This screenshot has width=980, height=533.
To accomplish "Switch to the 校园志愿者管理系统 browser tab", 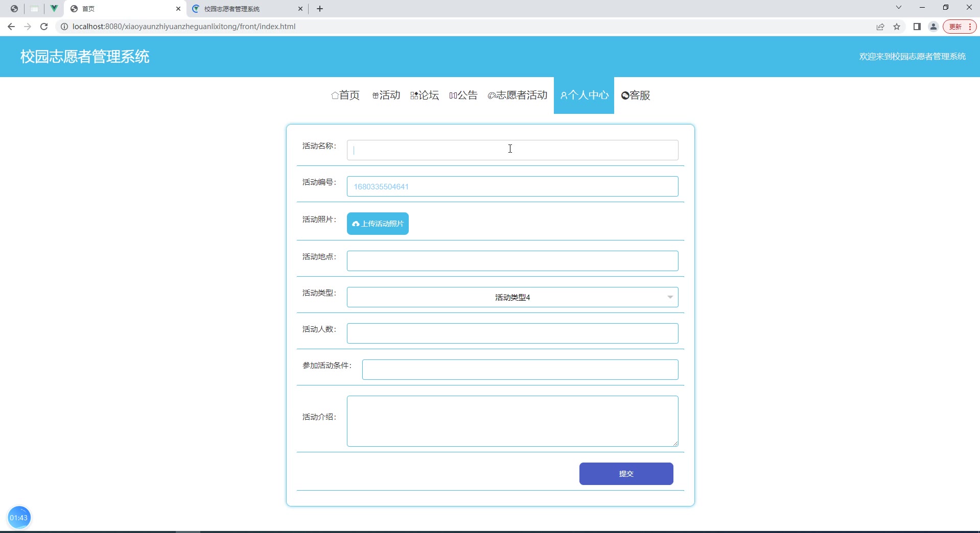I will tap(247, 9).
